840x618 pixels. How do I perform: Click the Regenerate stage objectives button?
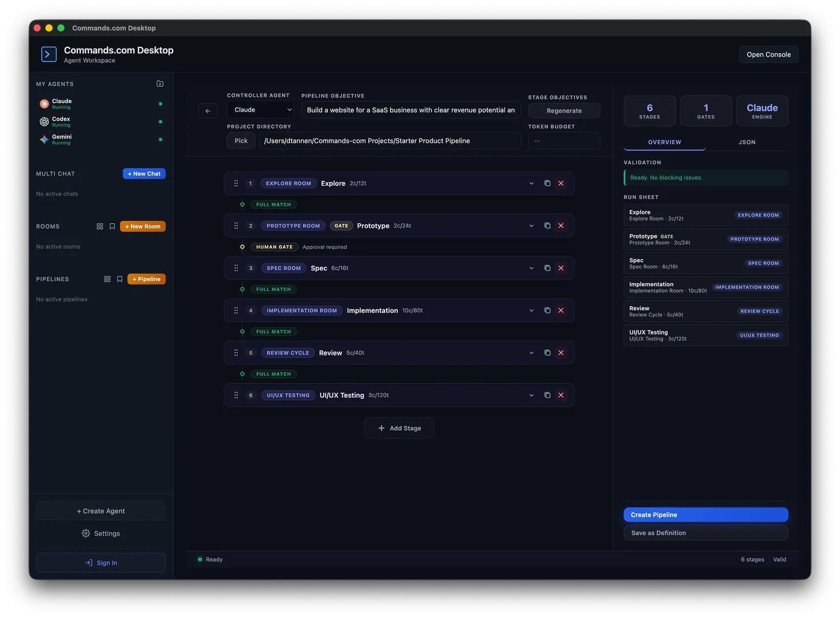(564, 110)
